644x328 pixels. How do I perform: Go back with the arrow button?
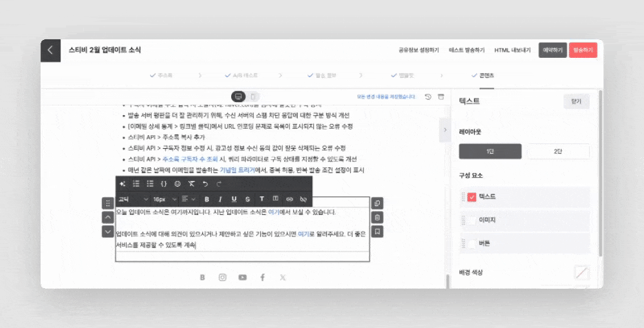pyautogui.click(x=50, y=50)
